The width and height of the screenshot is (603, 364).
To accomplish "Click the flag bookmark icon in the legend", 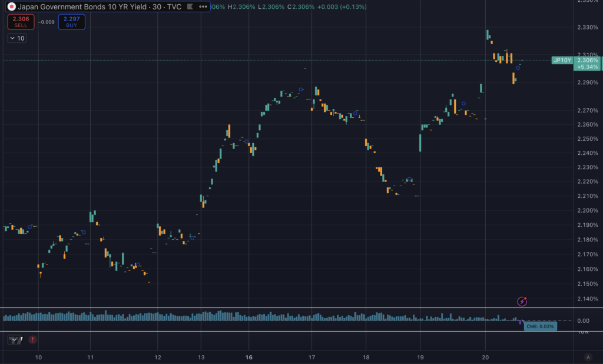I will coord(188,7).
